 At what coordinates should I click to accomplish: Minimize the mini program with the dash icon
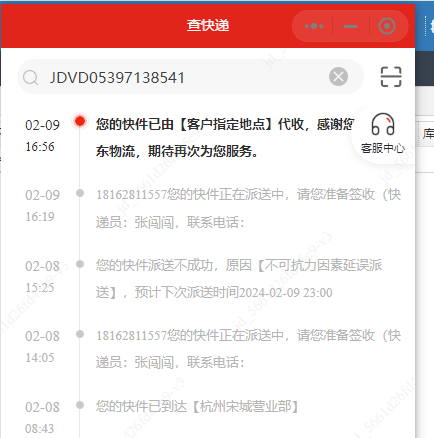pyautogui.click(x=350, y=26)
